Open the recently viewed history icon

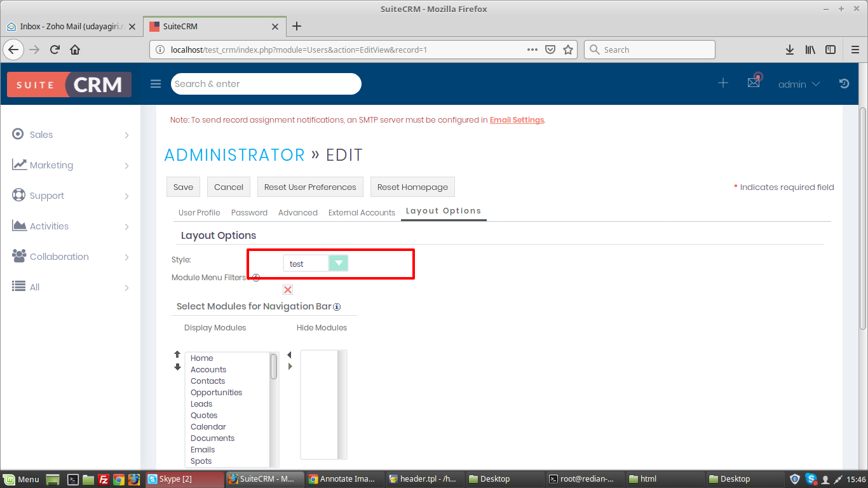[x=844, y=83]
